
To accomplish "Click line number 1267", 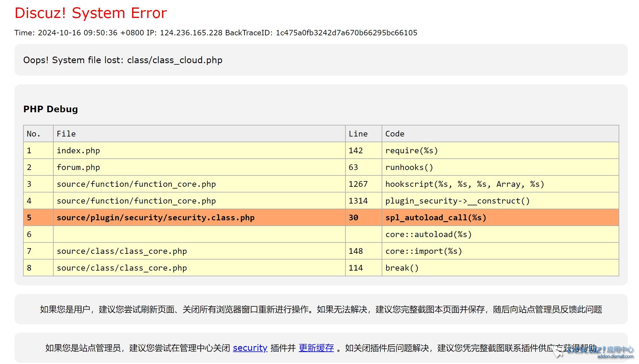I will point(363,184).
